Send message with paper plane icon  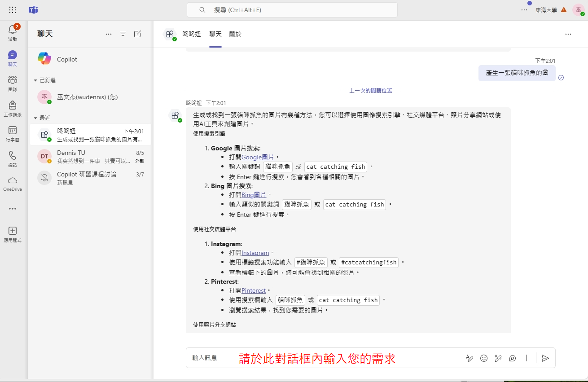pyautogui.click(x=545, y=358)
